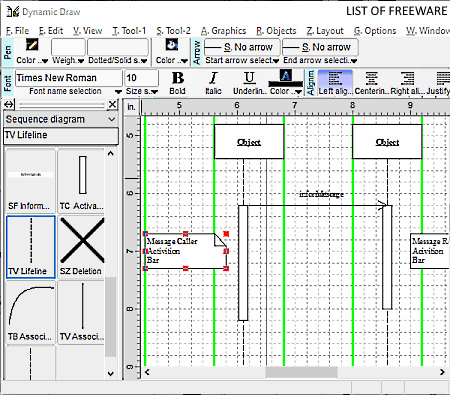Viewport: 450px width, 395px height.
Task: Click the font color A icon
Action: (x=286, y=77)
